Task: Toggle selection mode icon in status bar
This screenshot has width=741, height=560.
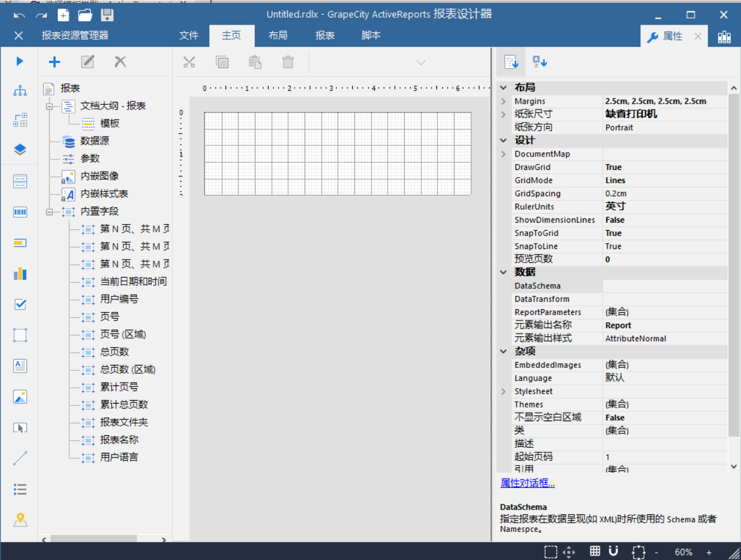Action: (x=551, y=552)
